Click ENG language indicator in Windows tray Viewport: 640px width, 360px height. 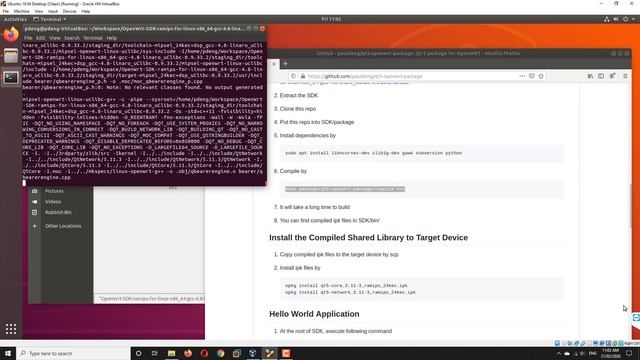tap(592, 353)
